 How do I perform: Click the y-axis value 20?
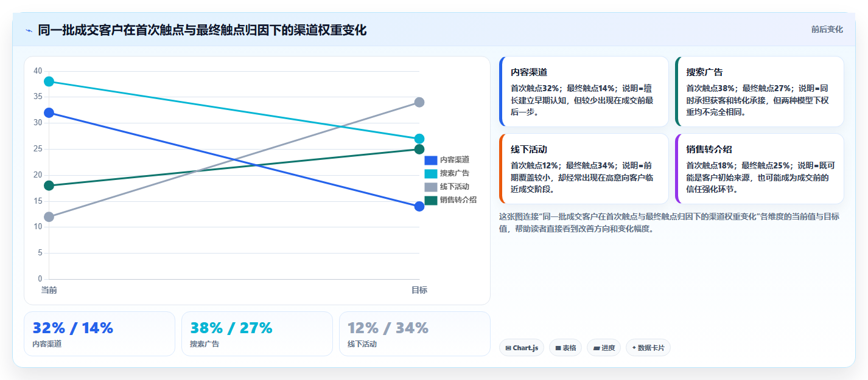pyautogui.click(x=38, y=175)
